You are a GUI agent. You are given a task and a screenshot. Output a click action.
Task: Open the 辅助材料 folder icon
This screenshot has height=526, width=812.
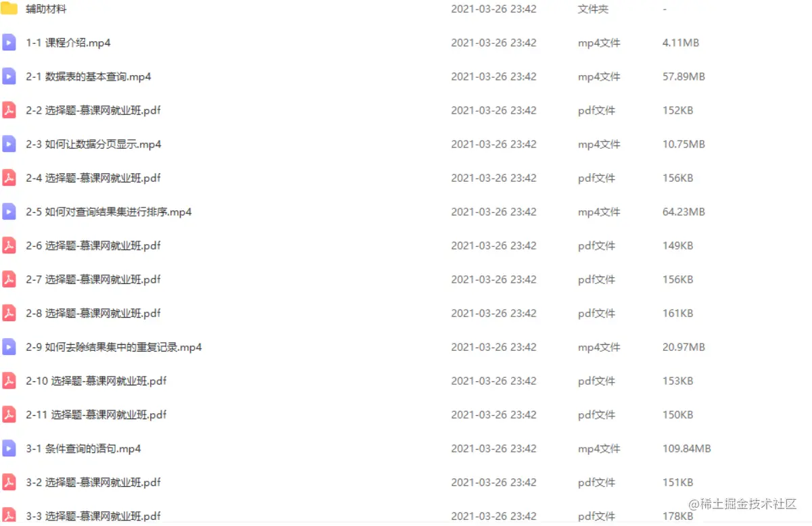pyautogui.click(x=9, y=9)
